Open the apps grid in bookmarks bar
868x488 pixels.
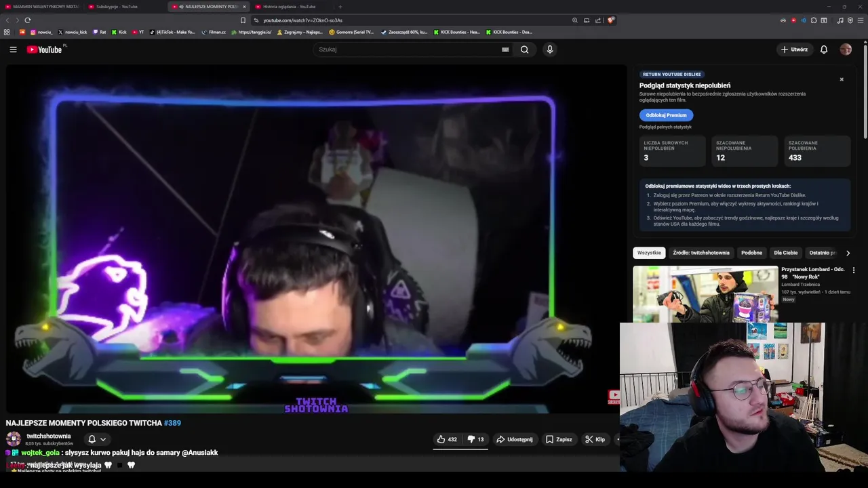[7, 32]
